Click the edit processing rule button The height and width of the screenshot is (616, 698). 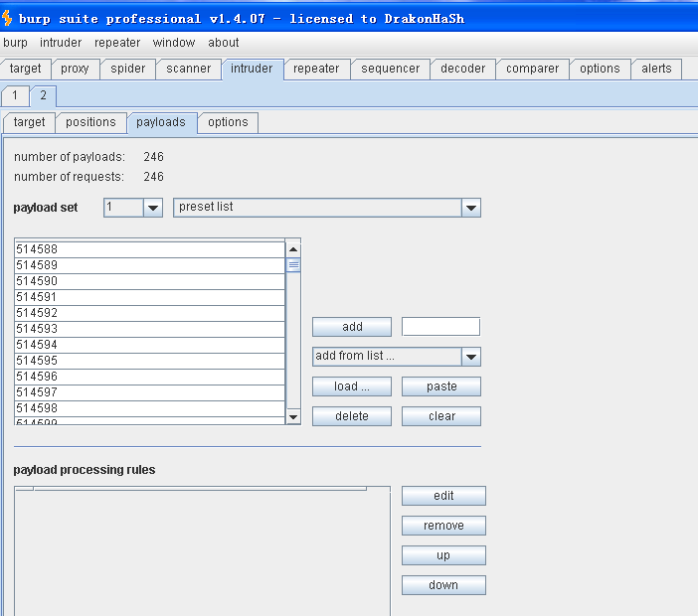pos(443,496)
